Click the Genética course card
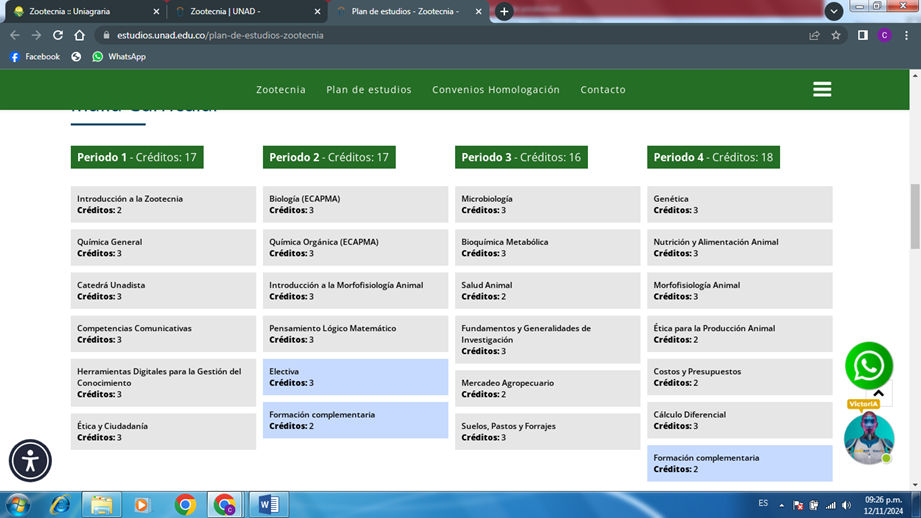Screen dimensions: 921x518 coord(739,204)
